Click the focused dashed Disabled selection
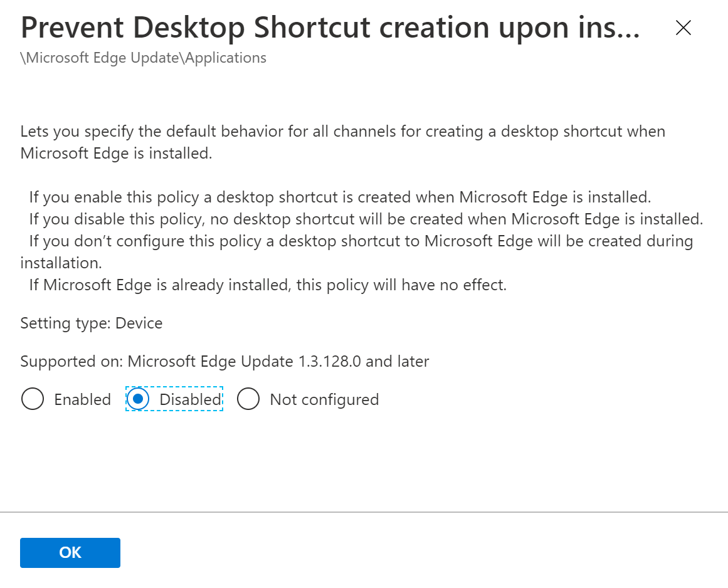Image resolution: width=728 pixels, height=588 pixels. tap(174, 399)
